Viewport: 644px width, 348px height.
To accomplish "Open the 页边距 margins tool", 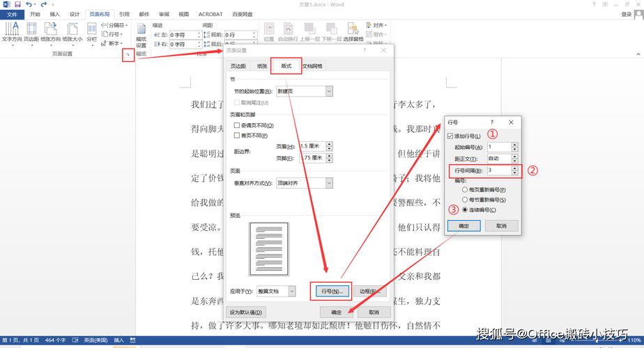I will click(x=31, y=33).
